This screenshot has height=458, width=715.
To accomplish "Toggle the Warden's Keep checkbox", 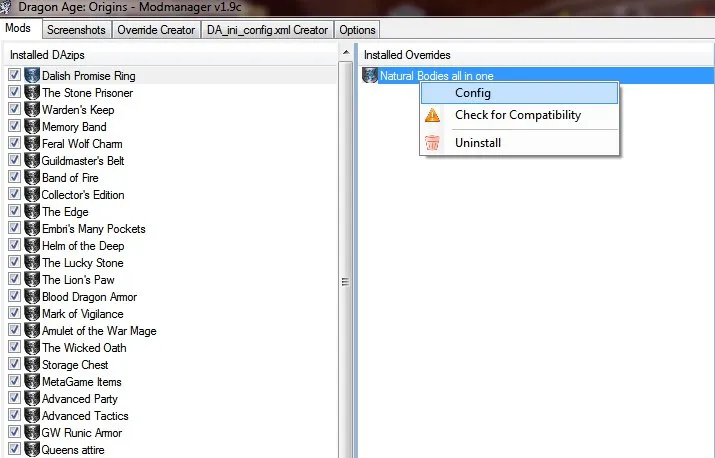I will (x=14, y=109).
